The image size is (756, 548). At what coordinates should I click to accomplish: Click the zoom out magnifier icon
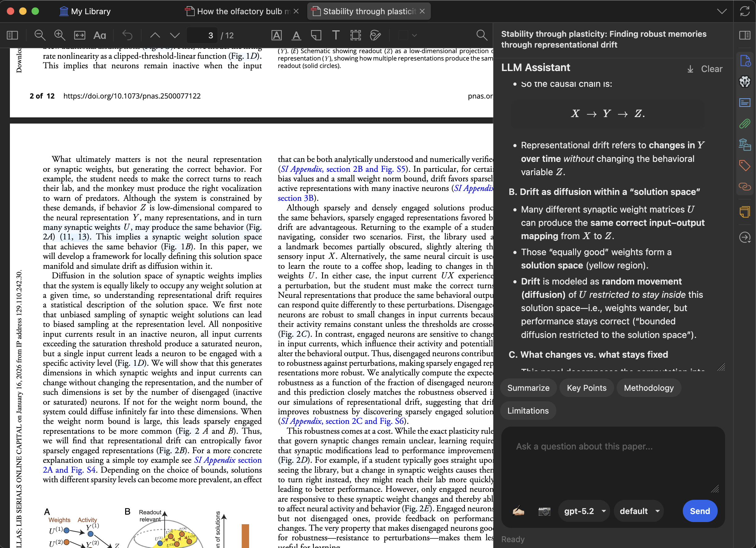[40, 35]
